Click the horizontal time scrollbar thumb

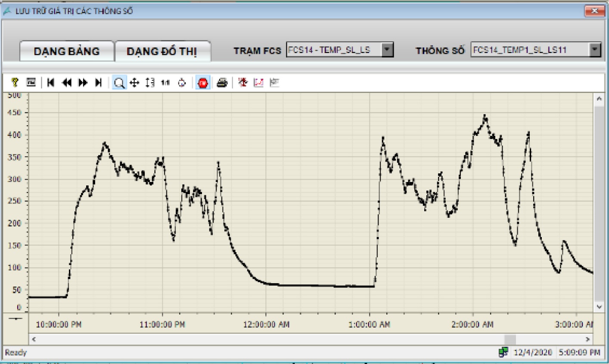click(x=510, y=339)
